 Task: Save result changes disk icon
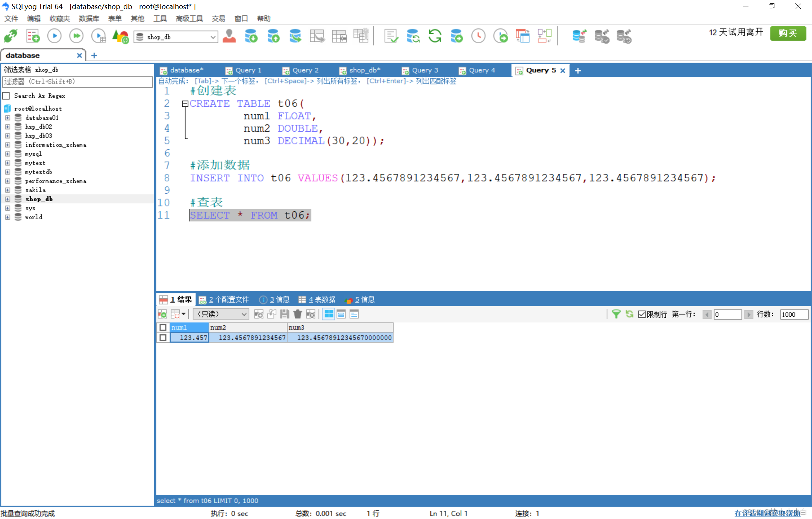click(x=285, y=314)
